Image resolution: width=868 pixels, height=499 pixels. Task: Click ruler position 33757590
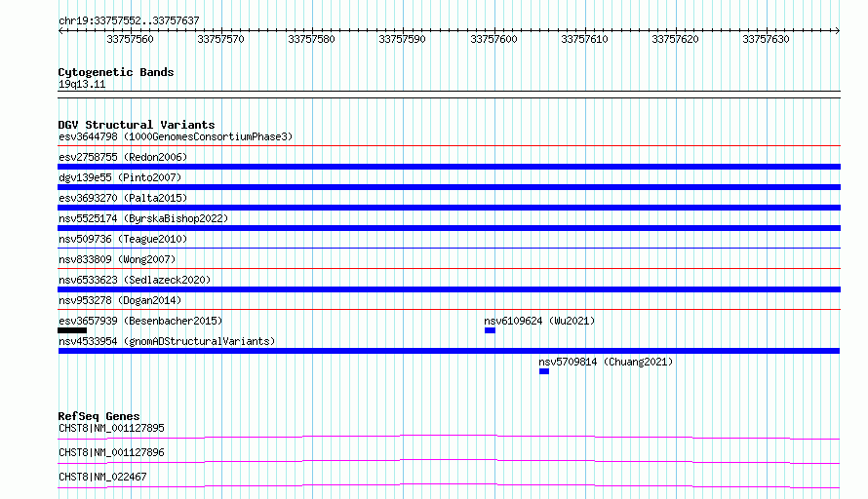click(403, 39)
